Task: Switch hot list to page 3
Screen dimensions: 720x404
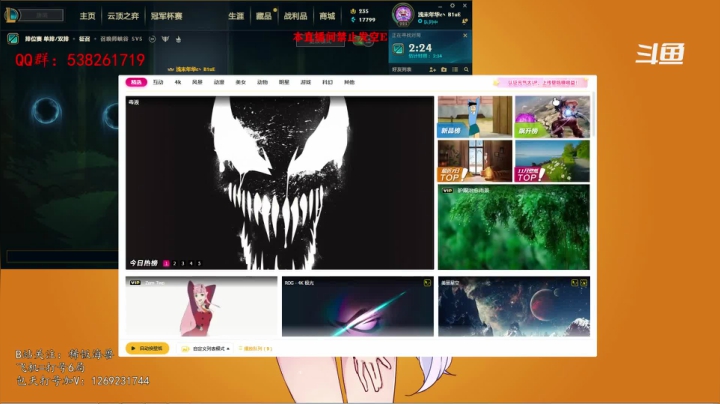Action: point(183,264)
